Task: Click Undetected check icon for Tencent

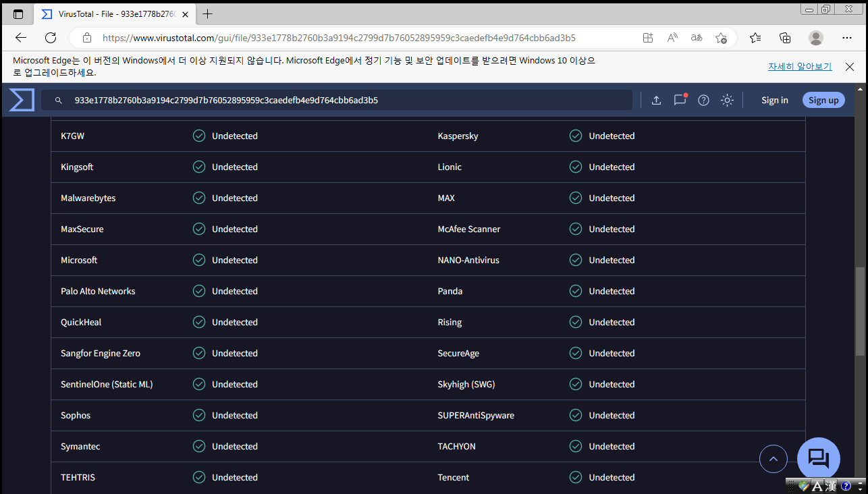Action: [576, 477]
